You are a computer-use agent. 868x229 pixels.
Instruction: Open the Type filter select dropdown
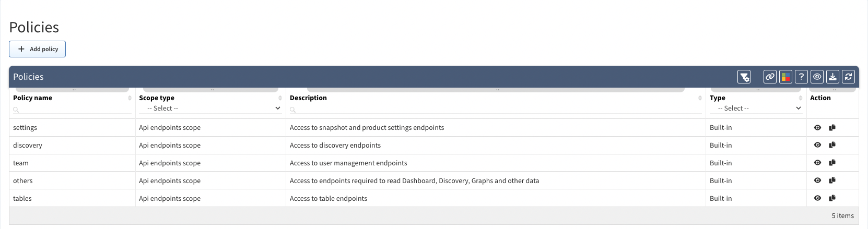756,109
